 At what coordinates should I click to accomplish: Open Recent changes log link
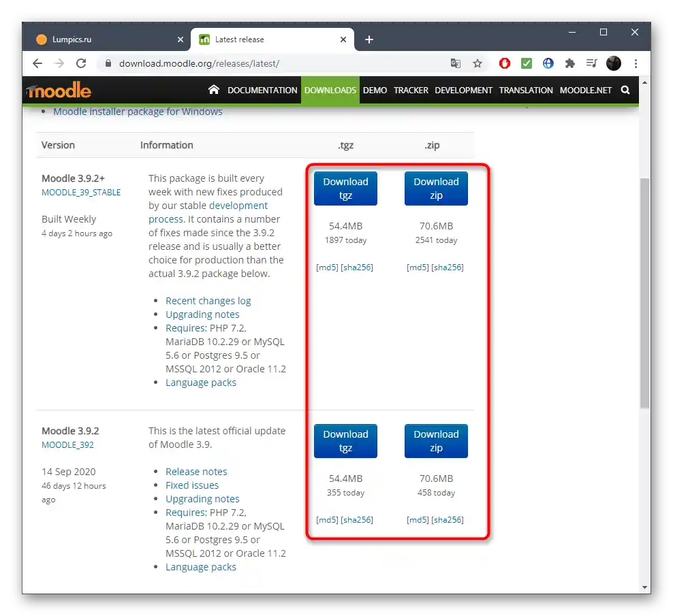pos(208,301)
